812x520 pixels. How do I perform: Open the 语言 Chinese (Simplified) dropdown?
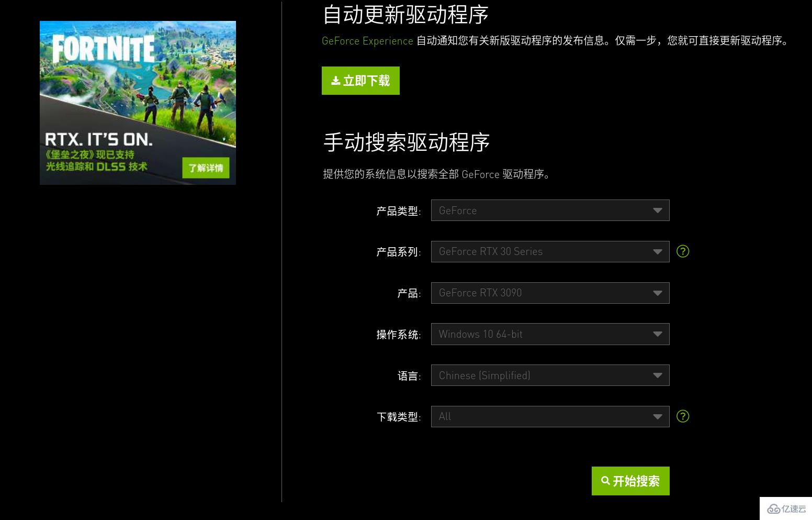tap(550, 375)
